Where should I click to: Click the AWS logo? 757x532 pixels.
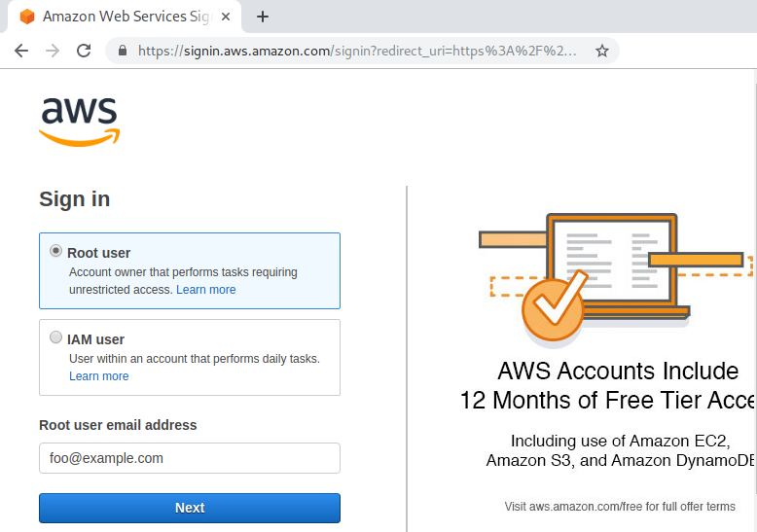[79, 122]
